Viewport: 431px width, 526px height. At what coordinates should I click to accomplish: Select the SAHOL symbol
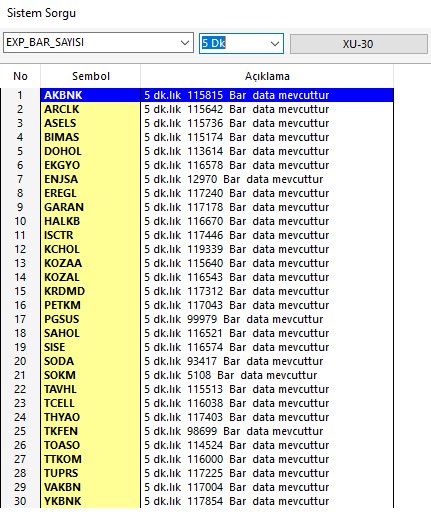(62, 333)
